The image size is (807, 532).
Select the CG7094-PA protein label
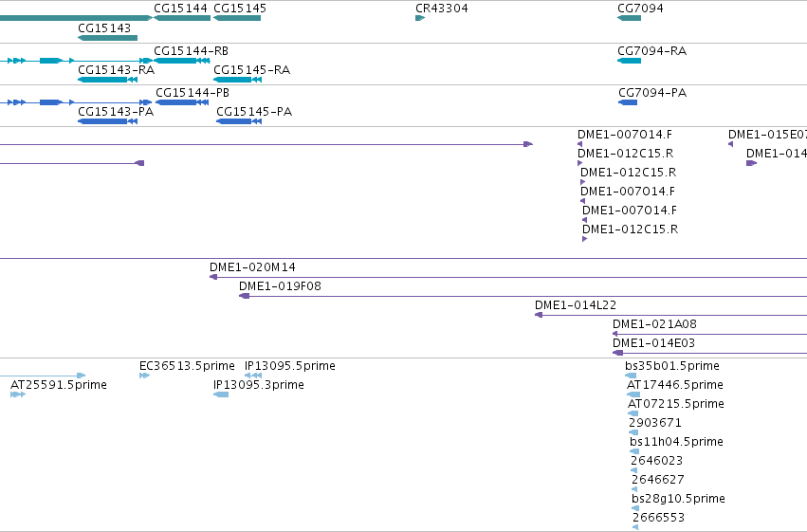click(x=652, y=93)
